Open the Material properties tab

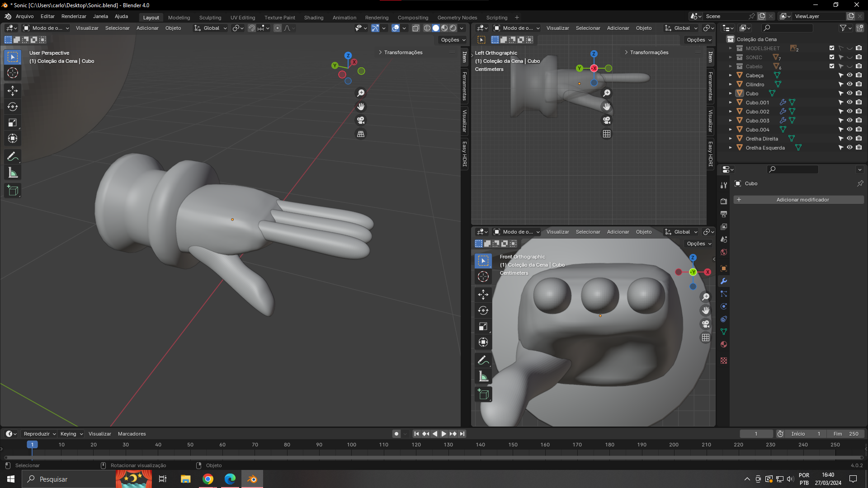tap(724, 344)
